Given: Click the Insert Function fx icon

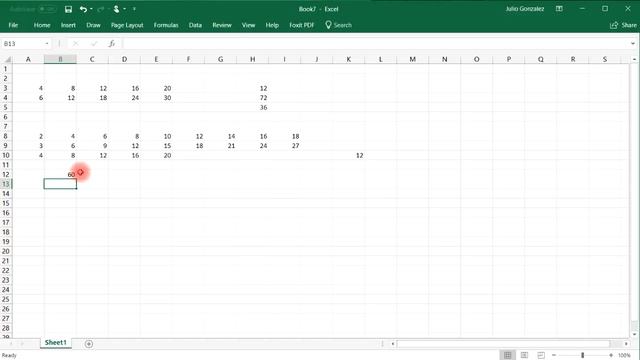Looking at the screenshot, I should (111, 44).
